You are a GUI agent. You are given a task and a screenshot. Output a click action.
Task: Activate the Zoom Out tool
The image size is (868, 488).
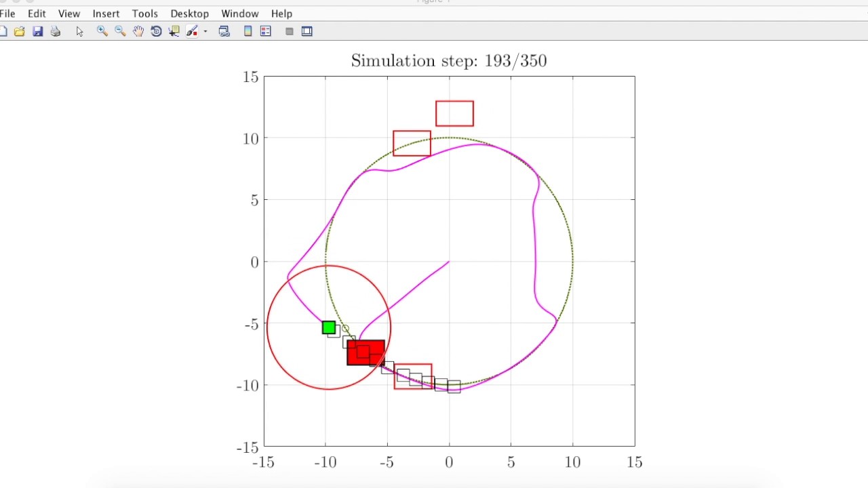pyautogui.click(x=120, y=31)
